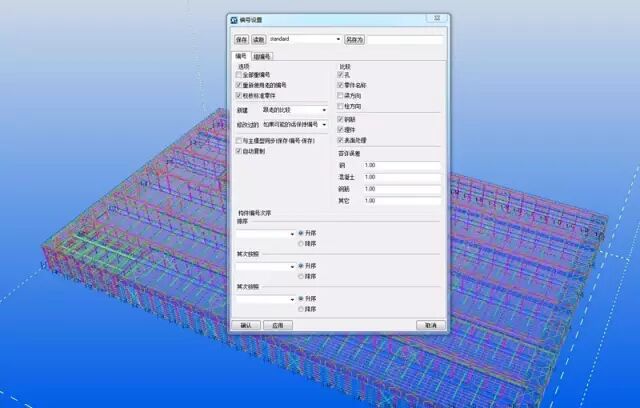Click the 保存 button

[242, 40]
